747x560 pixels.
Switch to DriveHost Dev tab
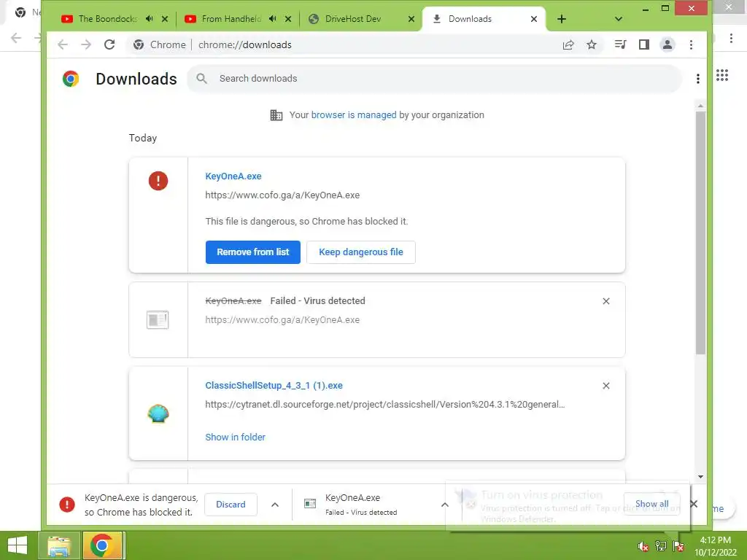click(352, 19)
